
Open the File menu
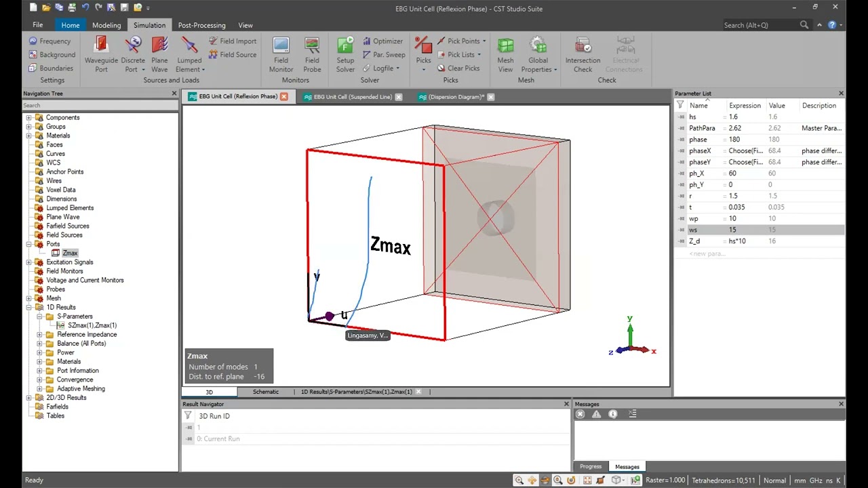38,25
